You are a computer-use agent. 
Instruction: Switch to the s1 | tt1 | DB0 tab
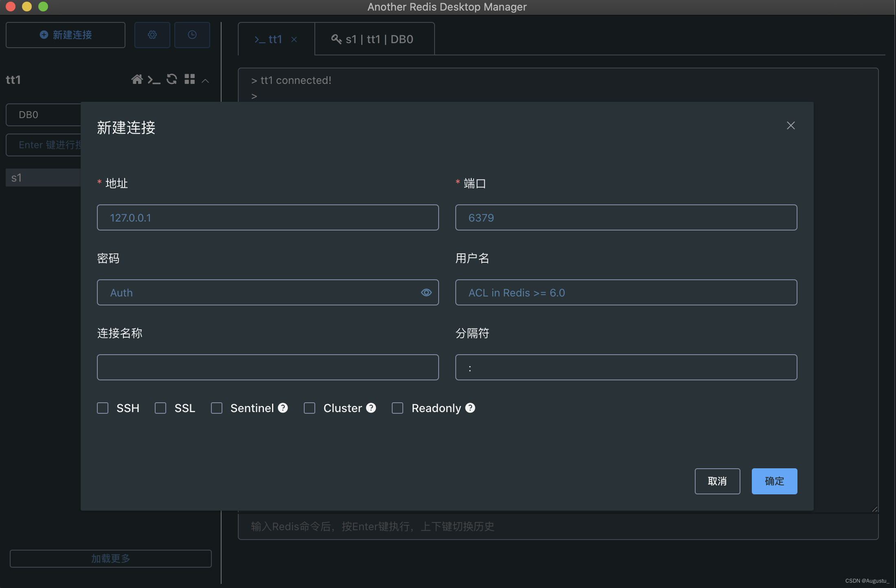click(x=374, y=39)
